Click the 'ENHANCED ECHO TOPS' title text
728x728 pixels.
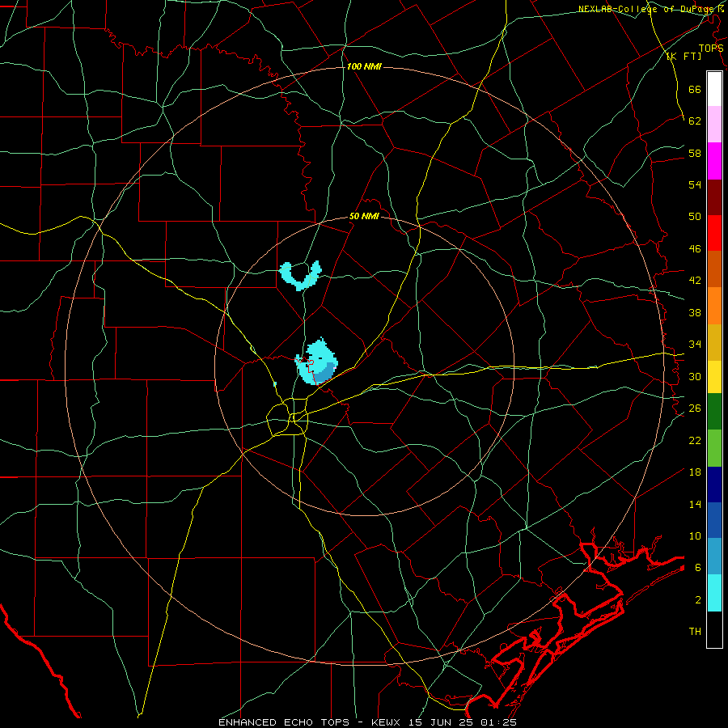coord(284,722)
